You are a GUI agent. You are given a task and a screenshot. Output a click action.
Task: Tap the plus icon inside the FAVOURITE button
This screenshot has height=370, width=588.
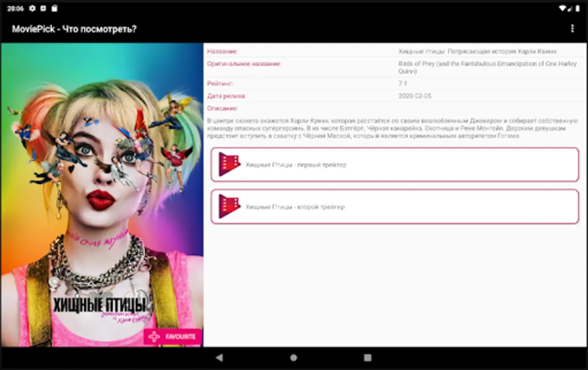click(x=154, y=336)
